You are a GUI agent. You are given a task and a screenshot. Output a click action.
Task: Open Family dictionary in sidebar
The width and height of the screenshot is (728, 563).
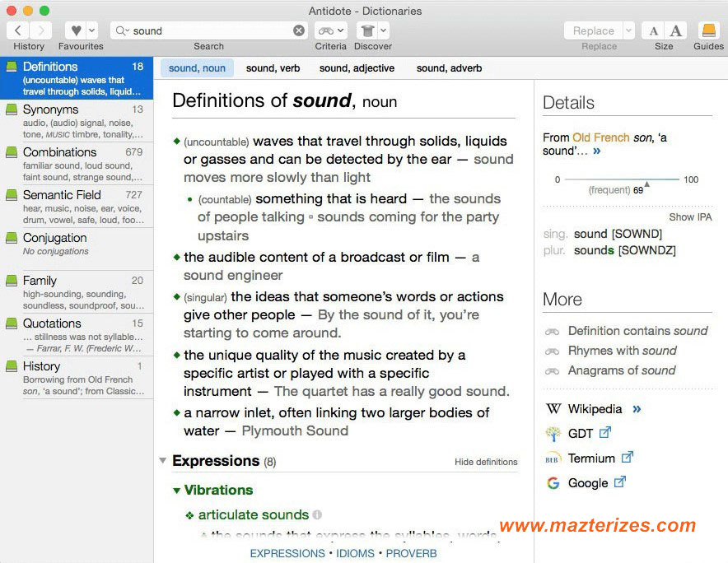tap(77, 292)
